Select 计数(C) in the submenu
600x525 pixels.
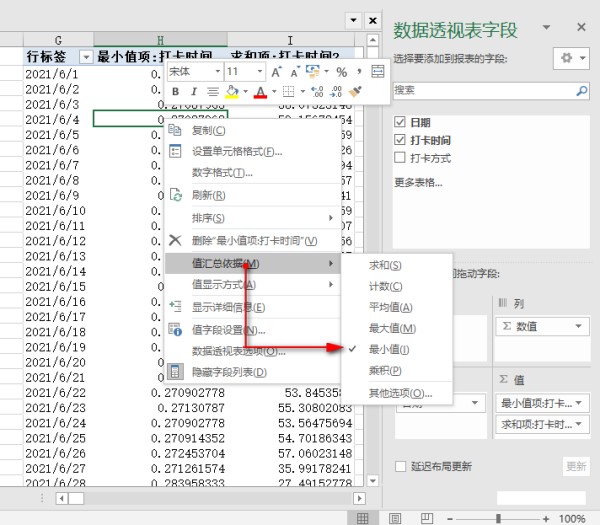(x=397, y=286)
